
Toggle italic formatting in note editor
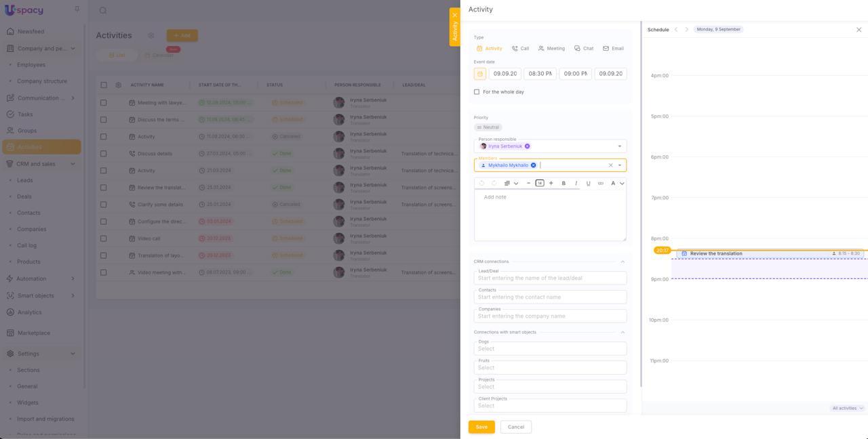[x=576, y=184]
